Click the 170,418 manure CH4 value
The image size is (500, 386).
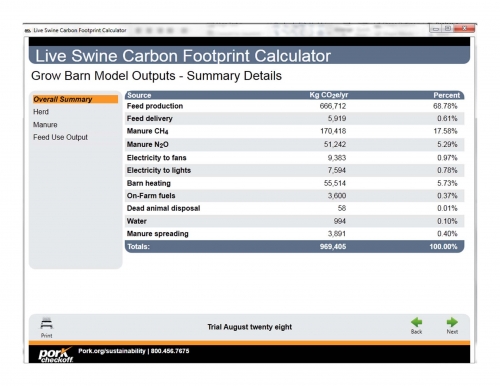tap(333, 131)
